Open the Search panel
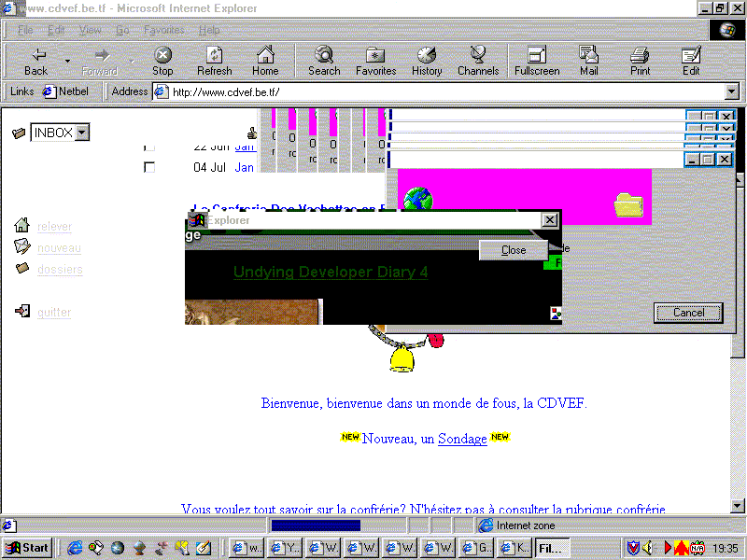747x560 pixels. (x=324, y=62)
